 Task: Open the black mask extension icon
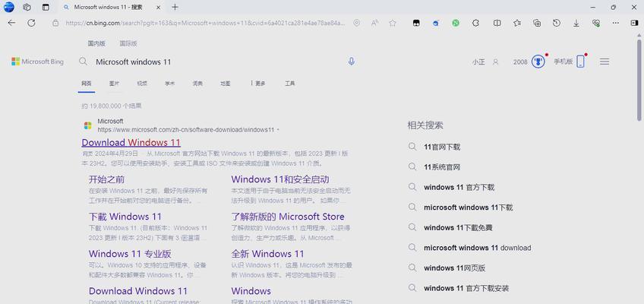(416, 24)
